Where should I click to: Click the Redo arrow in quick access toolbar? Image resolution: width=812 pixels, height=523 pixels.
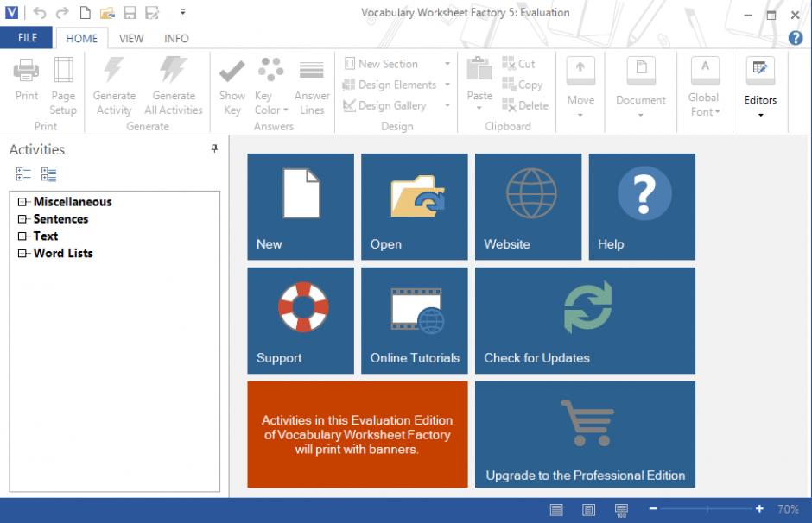click(x=62, y=12)
